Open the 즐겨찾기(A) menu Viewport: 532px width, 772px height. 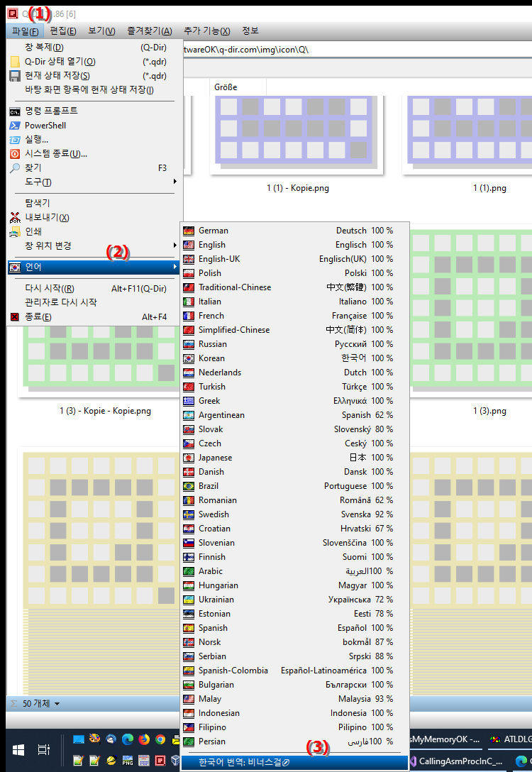[x=150, y=31]
